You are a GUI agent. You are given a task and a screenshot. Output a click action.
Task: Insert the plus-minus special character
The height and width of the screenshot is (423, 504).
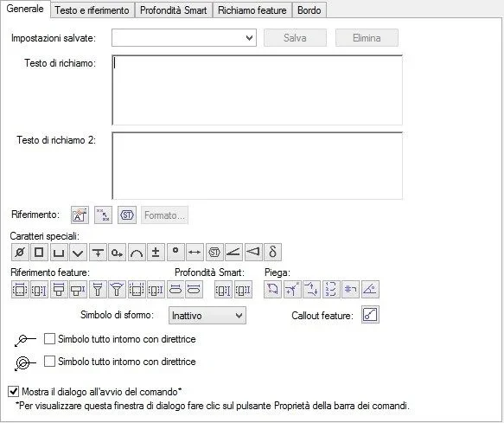156,253
